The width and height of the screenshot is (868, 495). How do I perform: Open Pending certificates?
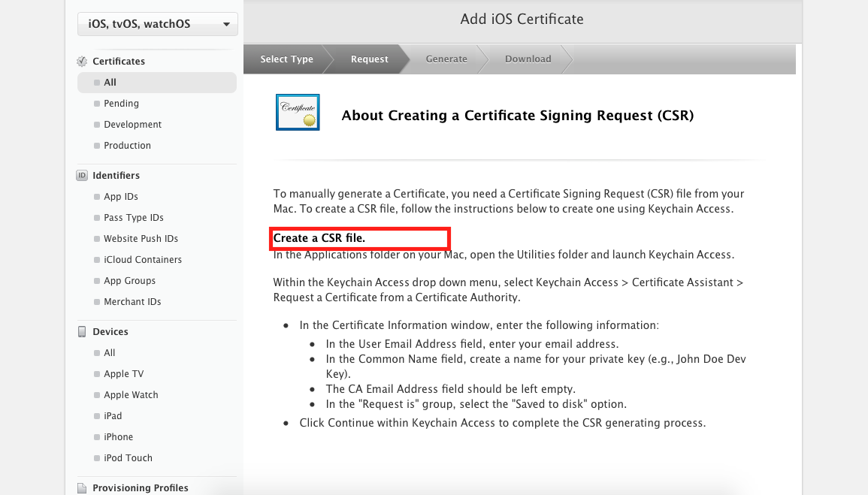pyautogui.click(x=121, y=104)
